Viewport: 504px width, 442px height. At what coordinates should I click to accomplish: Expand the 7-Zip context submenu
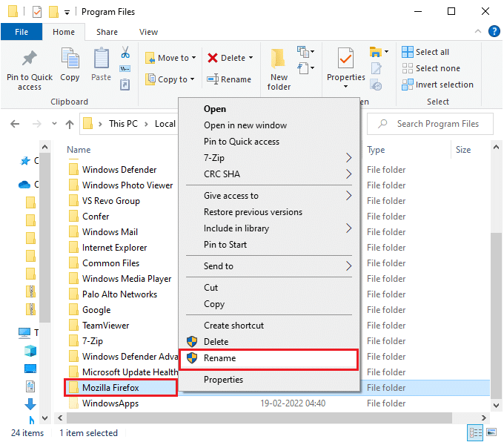point(269,158)
